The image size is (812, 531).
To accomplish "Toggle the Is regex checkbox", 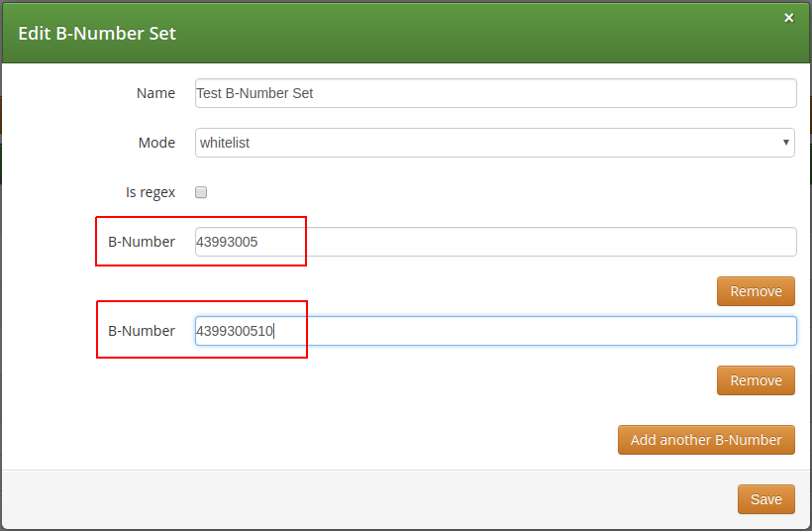I will (201, 192).
